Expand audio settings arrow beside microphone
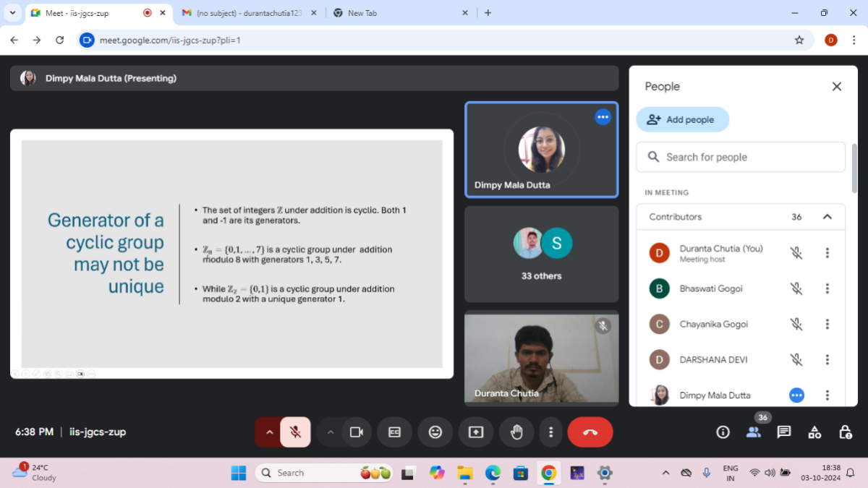 [269, 432]
